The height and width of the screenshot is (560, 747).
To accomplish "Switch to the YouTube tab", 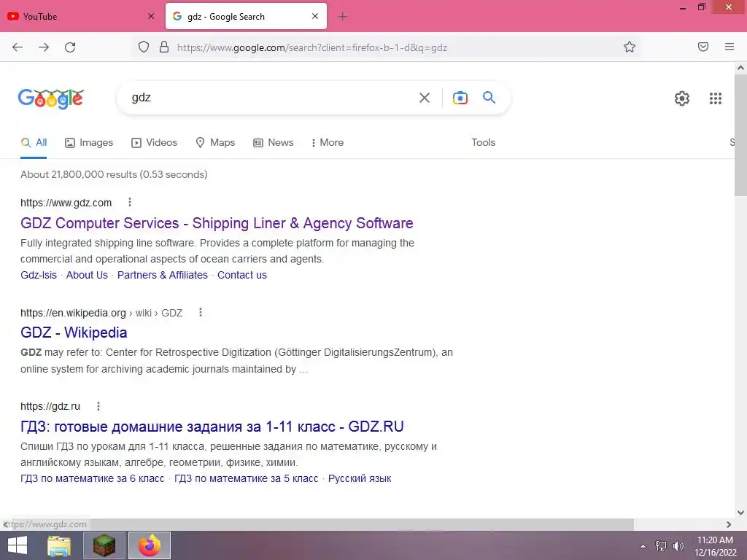I will click(x=81, y=16).
